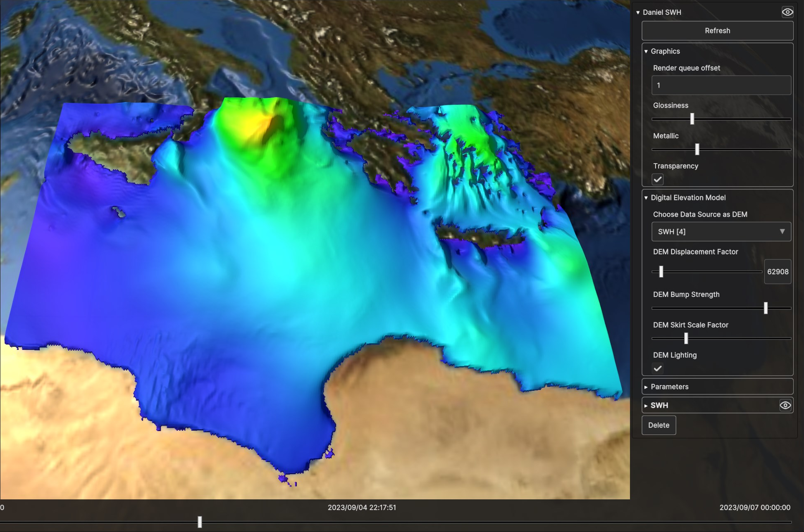804x532 pixels.
Task: Toggle visibility eye for SWH sublayer
Action: pos(785,405)
